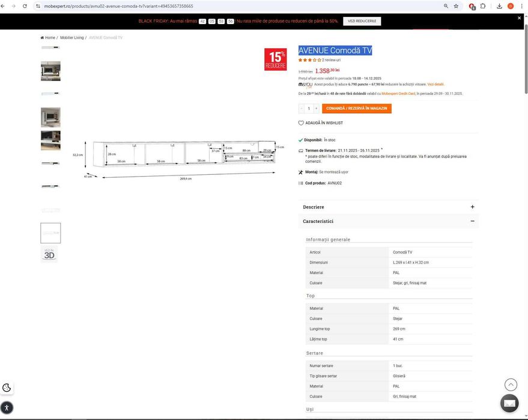The image size is (528, 420).
Task: Click the 15% REDUCERE badge
Action: [276, 59]
